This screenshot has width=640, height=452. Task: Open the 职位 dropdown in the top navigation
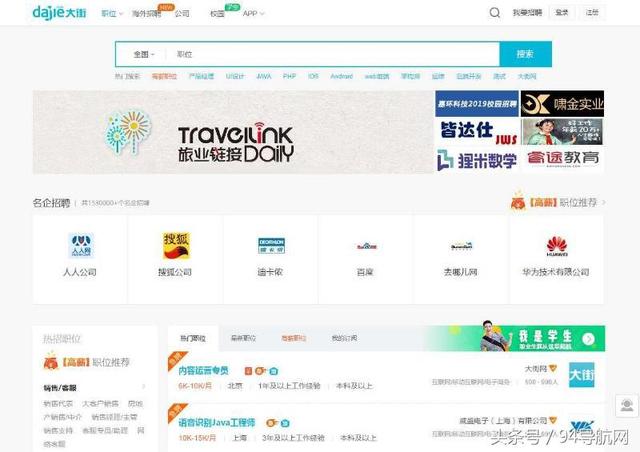(x=112, y=13)
